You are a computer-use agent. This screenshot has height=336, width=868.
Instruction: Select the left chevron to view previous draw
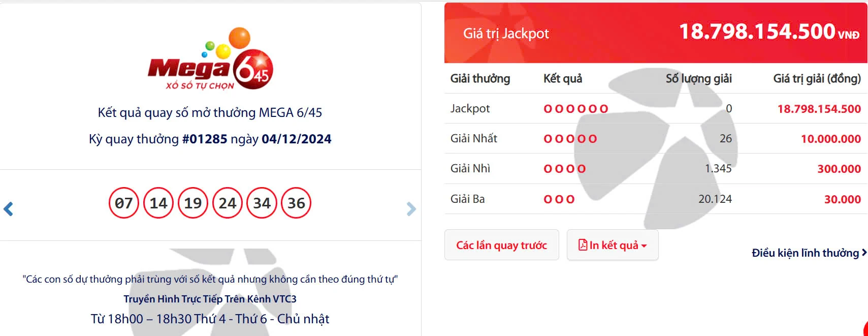pyautogui.click(x=9, y=209)
